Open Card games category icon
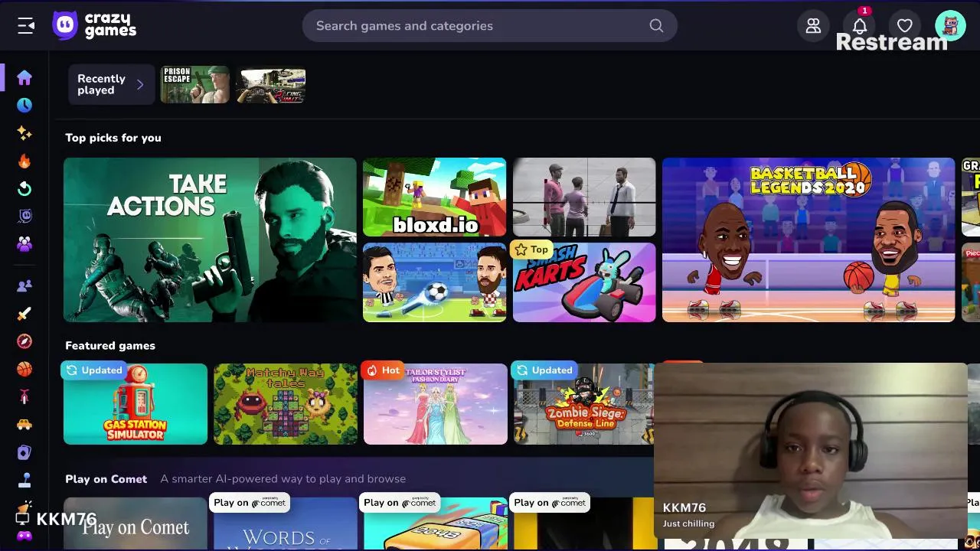 [24, 453]
